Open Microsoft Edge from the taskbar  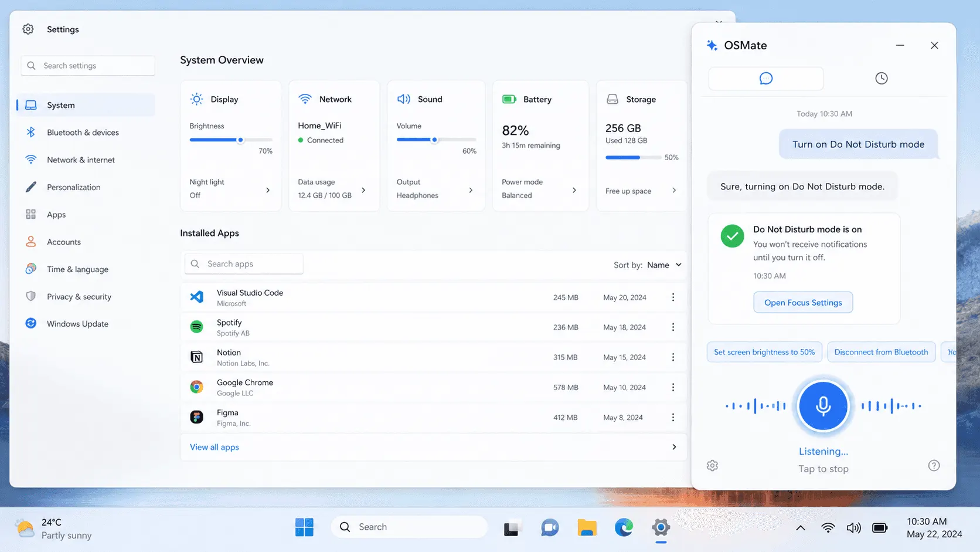point(624,527)
